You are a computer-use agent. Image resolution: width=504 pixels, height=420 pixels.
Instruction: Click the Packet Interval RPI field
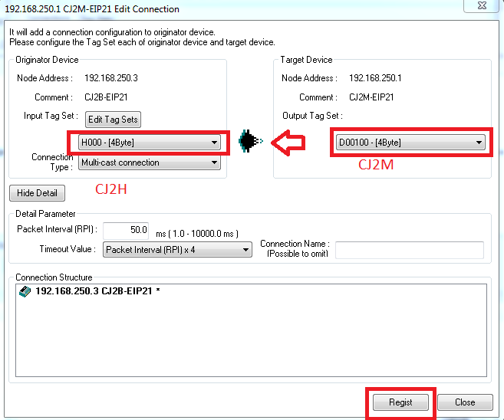(126, 230)
